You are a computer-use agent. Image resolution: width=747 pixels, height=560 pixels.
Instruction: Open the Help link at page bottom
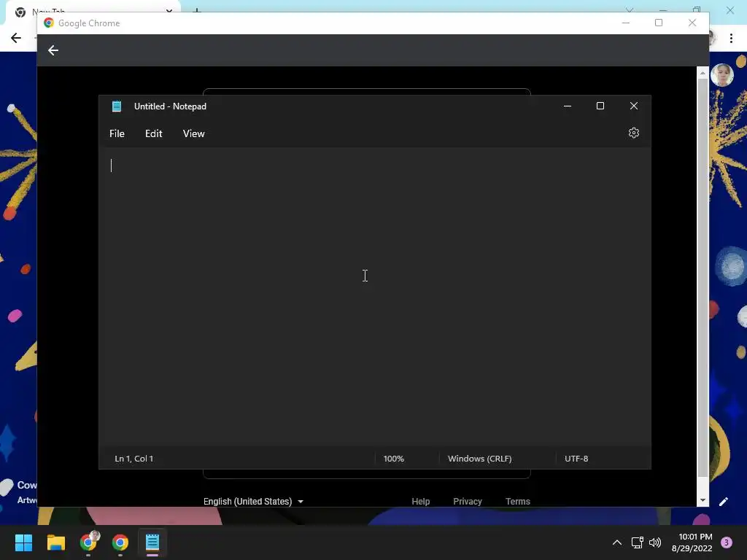(x=421, y=502)
